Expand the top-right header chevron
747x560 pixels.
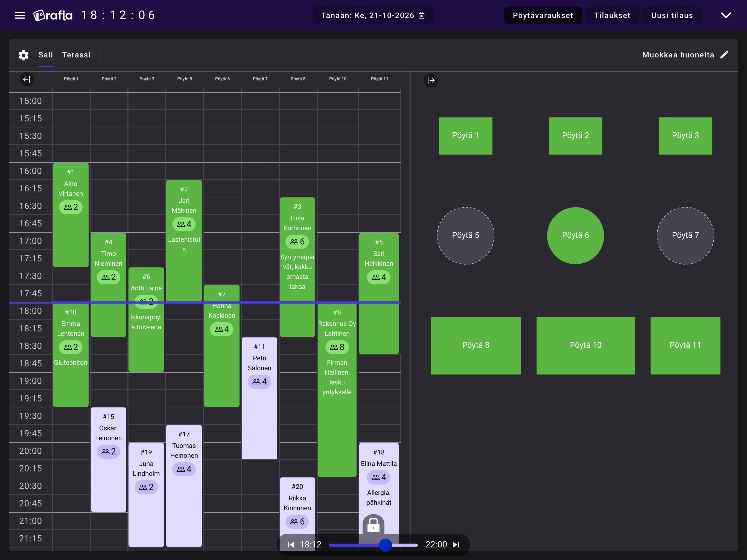(x=726, y=15)
